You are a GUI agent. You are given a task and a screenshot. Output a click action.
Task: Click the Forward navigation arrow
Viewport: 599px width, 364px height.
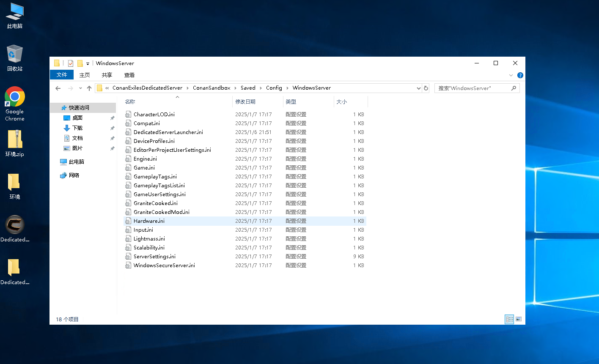coord(70,88)
